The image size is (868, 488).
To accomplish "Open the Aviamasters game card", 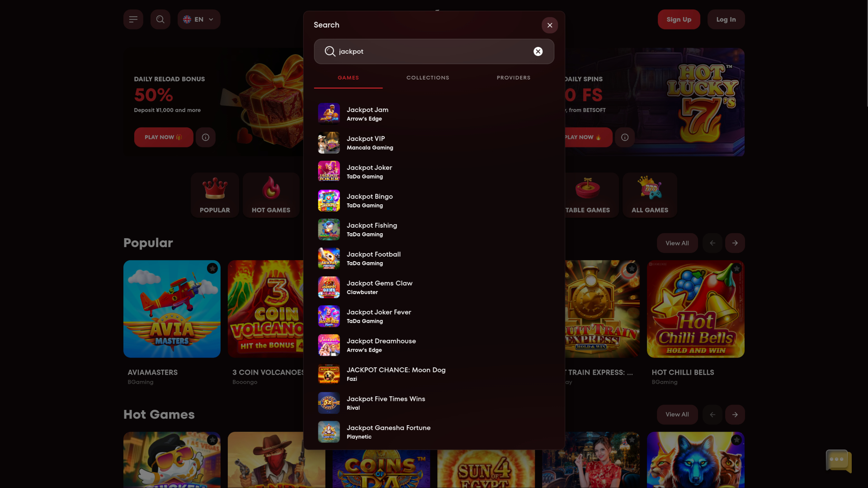I will pos(172,309).
